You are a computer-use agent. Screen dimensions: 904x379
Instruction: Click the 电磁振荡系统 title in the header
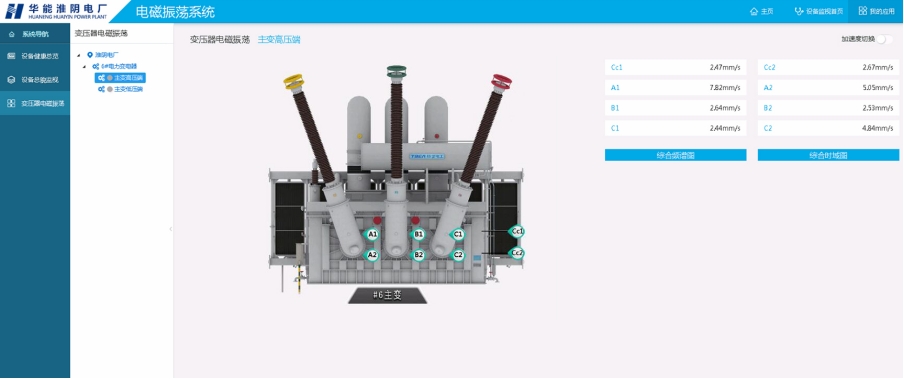pos(175,12)
